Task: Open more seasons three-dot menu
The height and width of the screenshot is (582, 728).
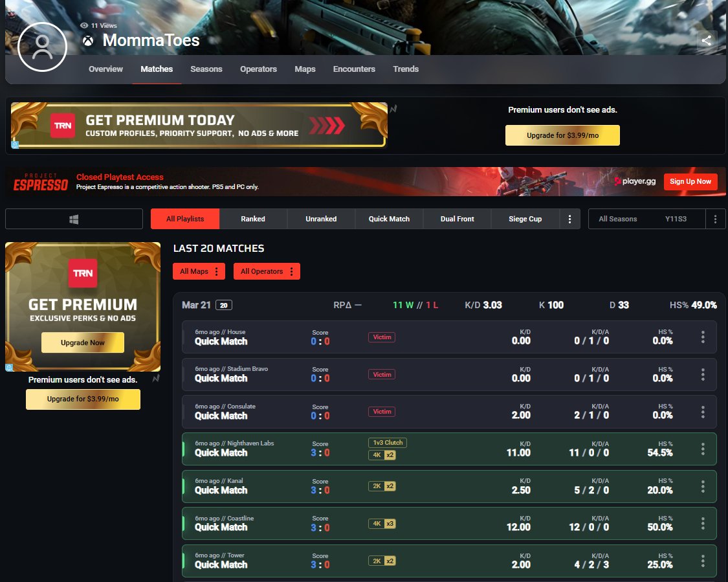Action: (x=715, y=219)
